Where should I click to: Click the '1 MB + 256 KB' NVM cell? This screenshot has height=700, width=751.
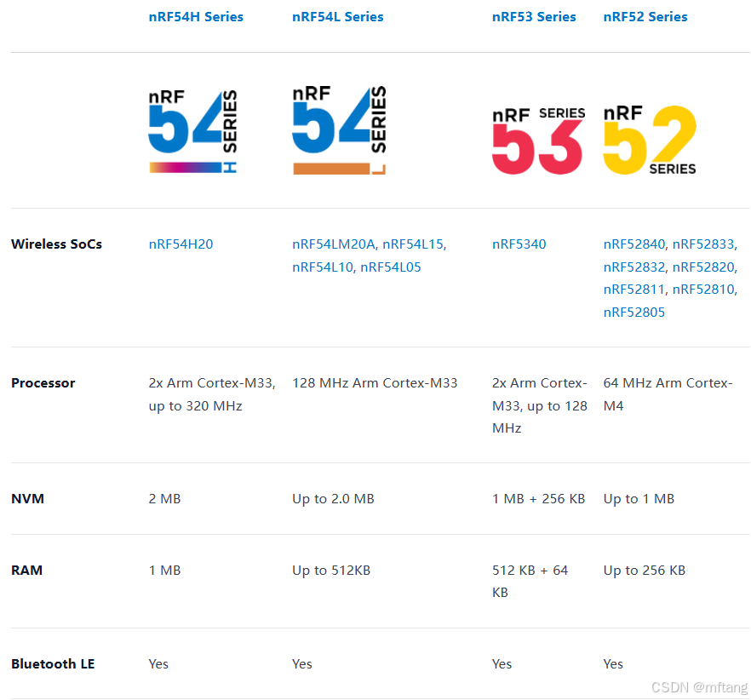538,499
